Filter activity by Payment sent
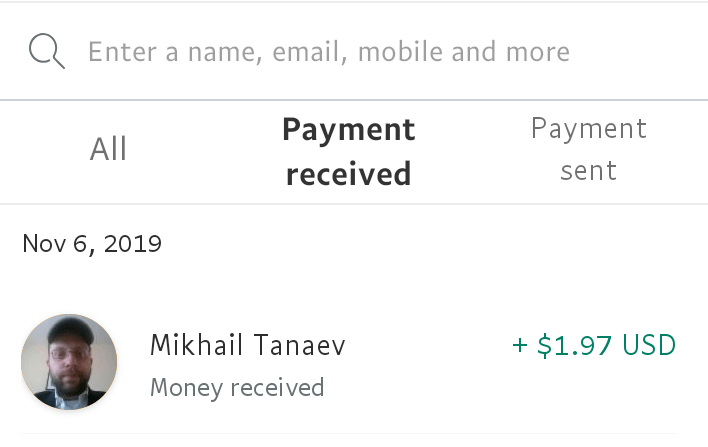The width and height of the screenshot is (708, 447). pyautogui.click(x=588, y=149)
